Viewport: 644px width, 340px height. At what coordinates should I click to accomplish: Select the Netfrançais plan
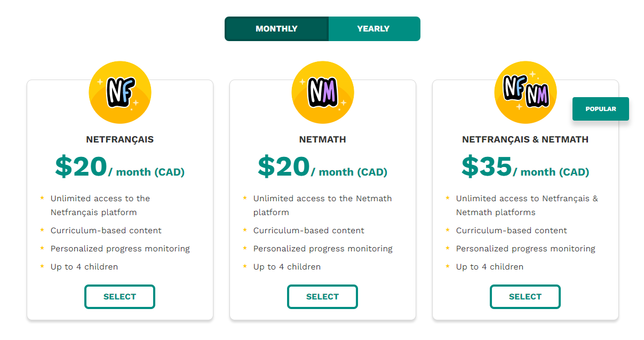[x=120, y=297]
